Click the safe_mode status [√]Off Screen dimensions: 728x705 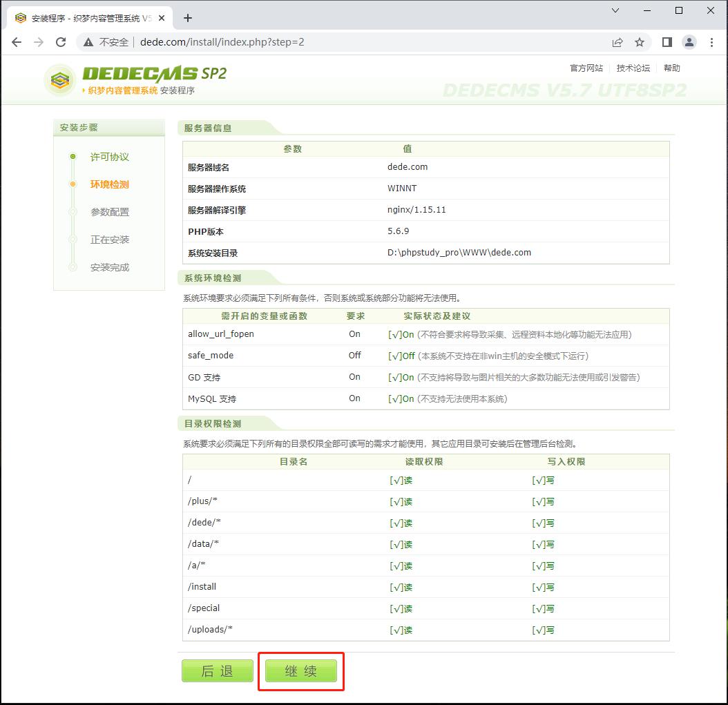coord(401,356)
